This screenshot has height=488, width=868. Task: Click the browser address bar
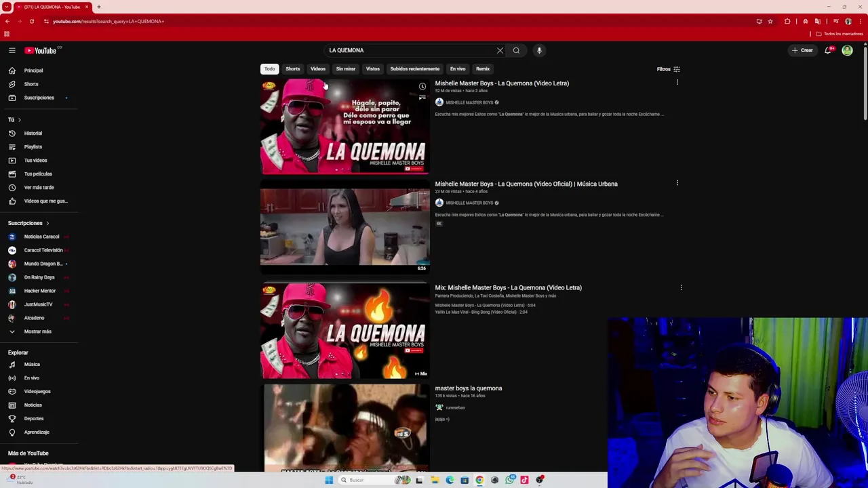pos(400,21)
